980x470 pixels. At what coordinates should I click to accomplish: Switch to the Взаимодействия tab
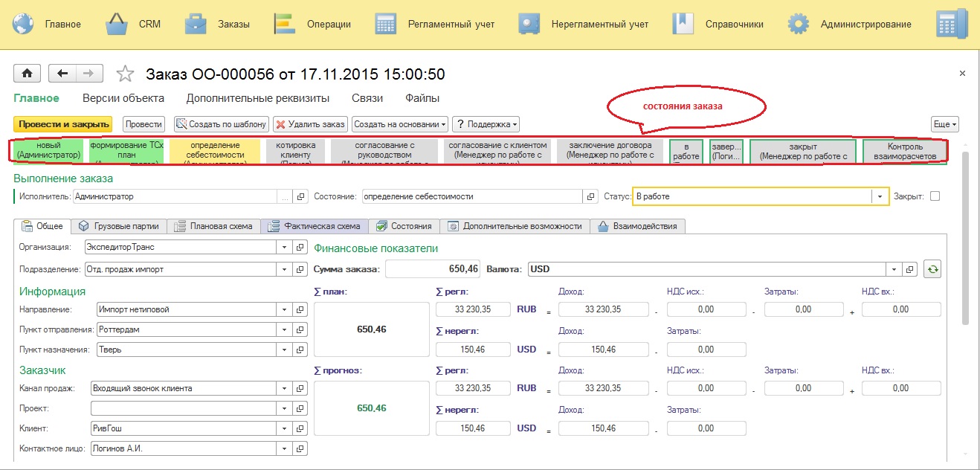point(637,226)
